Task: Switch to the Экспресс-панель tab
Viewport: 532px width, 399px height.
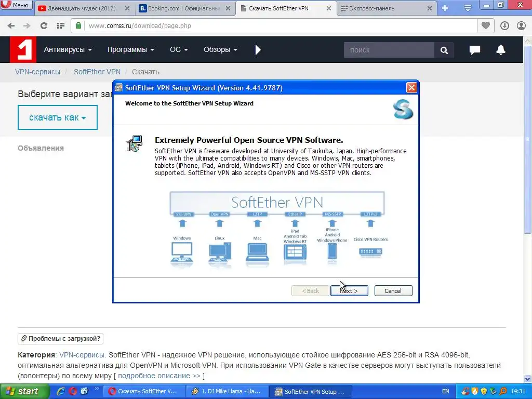Action: tap(387, 8)
